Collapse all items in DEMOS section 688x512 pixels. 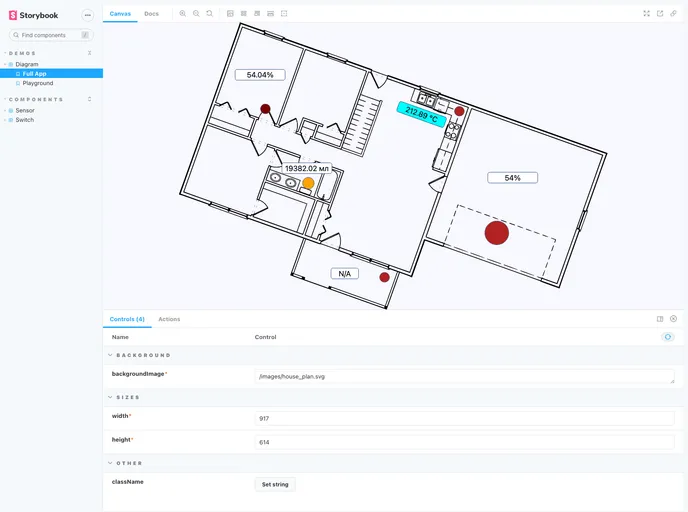pos(90,53)
